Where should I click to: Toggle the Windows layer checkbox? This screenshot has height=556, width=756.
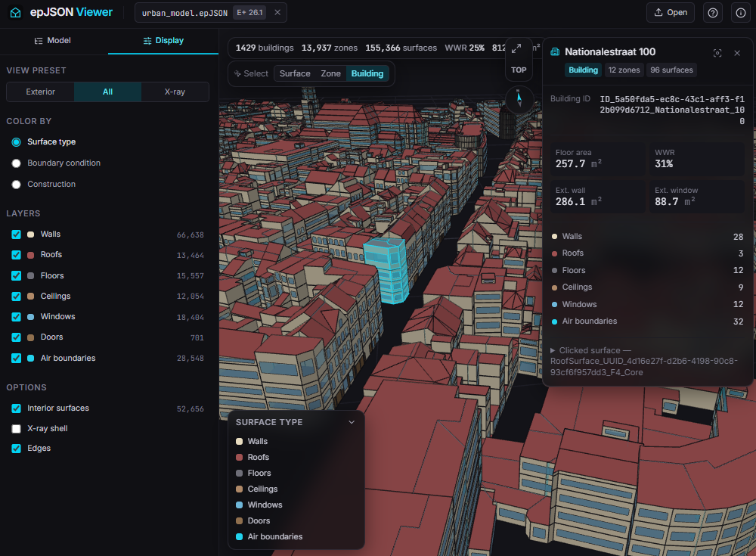[x=17, y=317]
